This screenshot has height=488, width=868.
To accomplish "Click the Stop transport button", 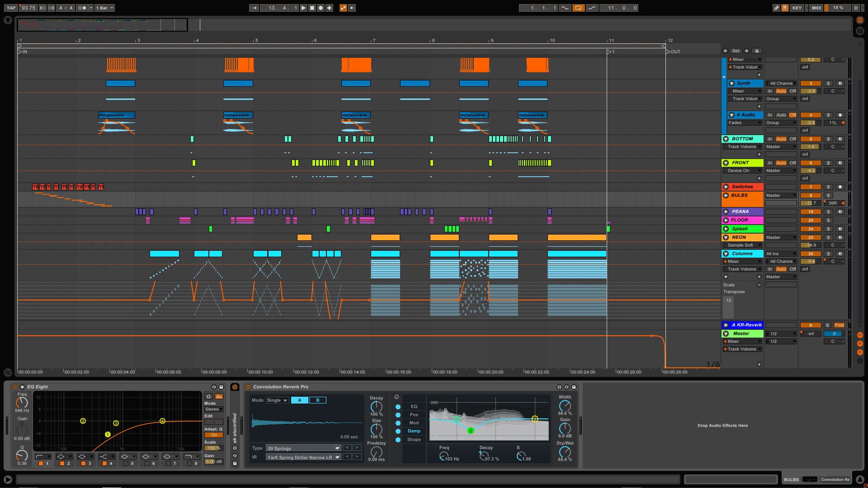I will click(x=312, y=8).
